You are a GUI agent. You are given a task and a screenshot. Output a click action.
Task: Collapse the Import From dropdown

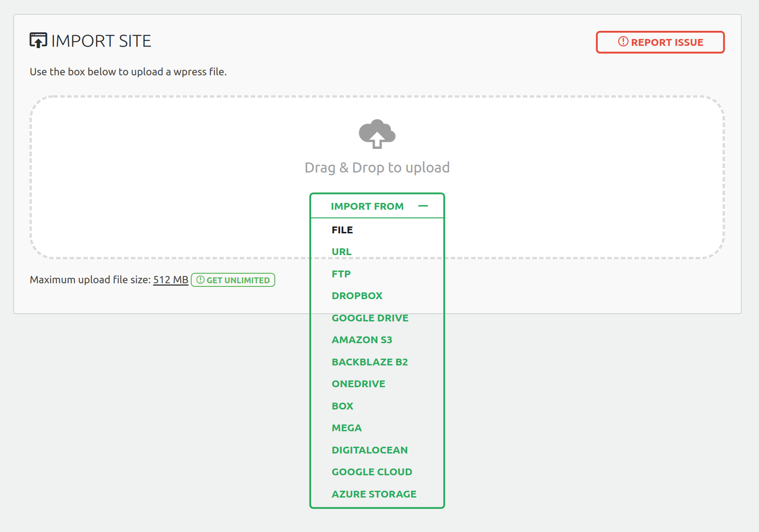(367, 206)
